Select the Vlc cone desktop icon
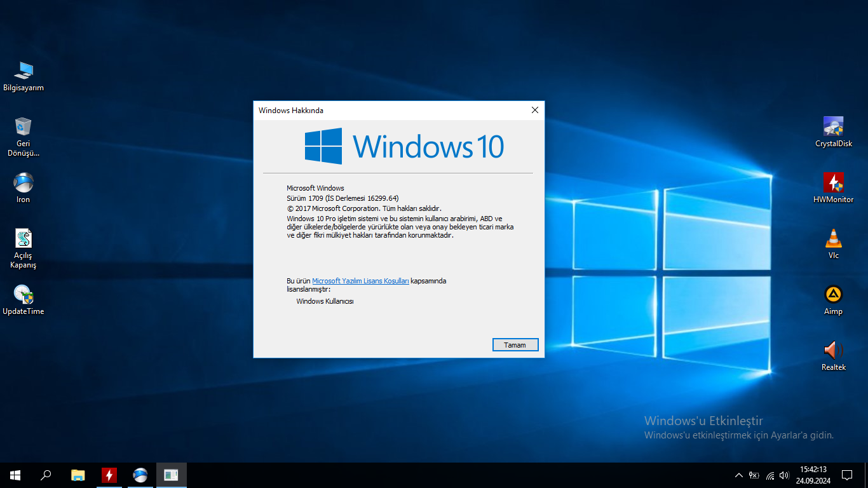The width and height of the screenshot is (868, 488). coord(834,243)
